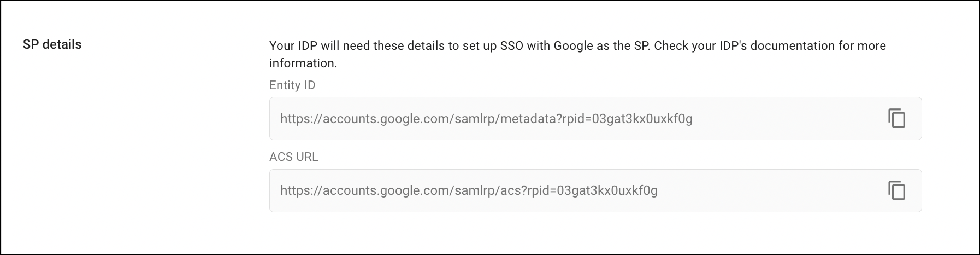
Task: Select the SP details section heading
Action: point(52,45)
